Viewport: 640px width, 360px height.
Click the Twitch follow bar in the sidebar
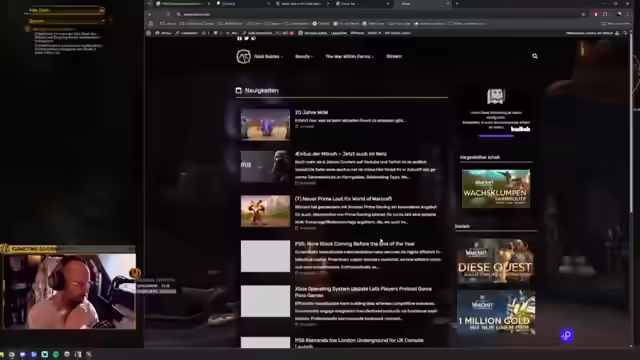(x=496, y=136)
